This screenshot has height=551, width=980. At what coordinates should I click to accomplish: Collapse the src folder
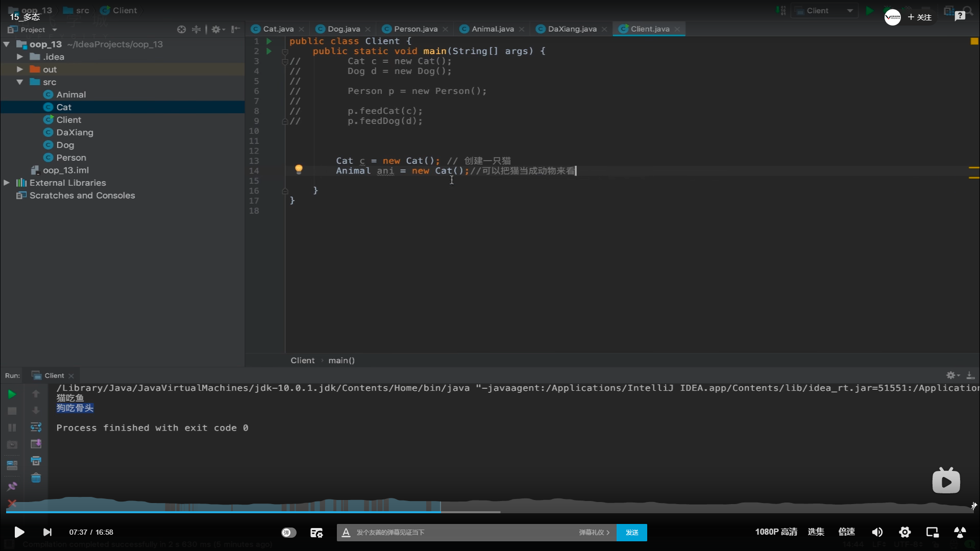[20, 82]
